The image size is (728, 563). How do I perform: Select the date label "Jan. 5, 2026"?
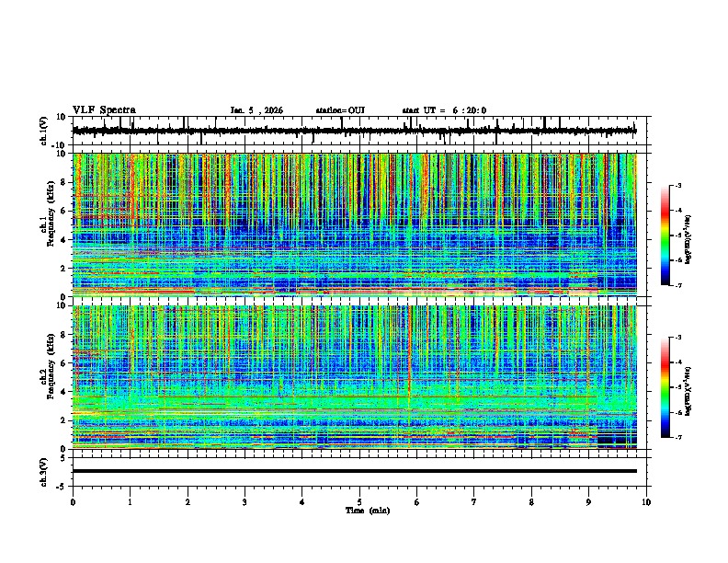(x=256, y=110)
